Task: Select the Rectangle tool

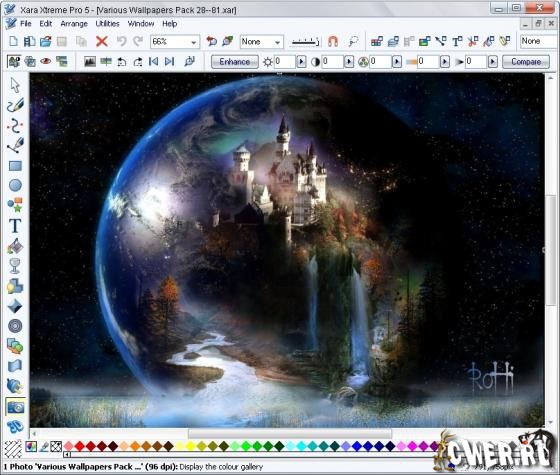Action: 15,166
